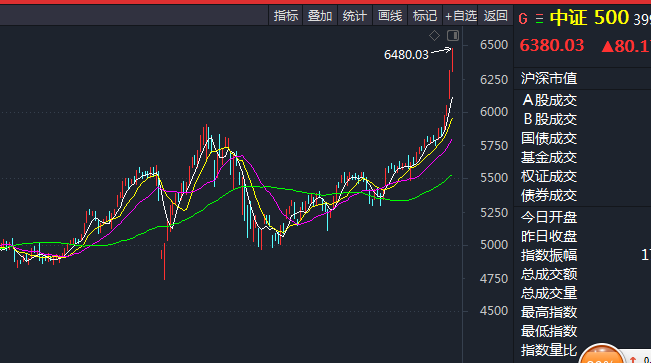Select the 画线 draw line tool
Viewport: 651px width, 363px height.
390,16
